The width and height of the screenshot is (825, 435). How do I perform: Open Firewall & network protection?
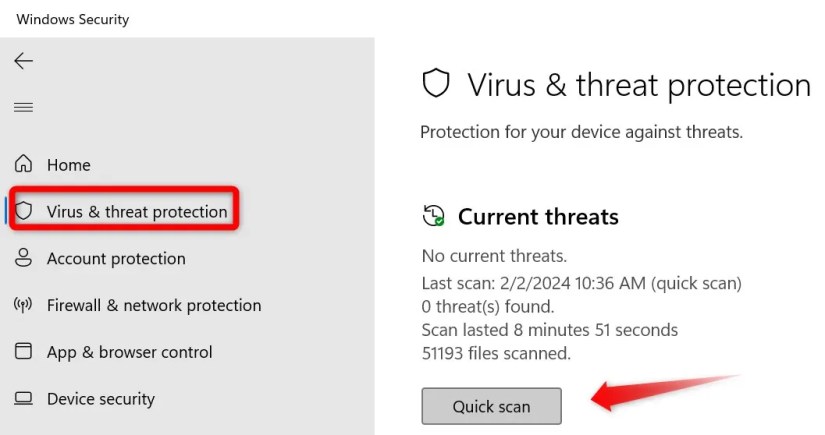(154, 306)
